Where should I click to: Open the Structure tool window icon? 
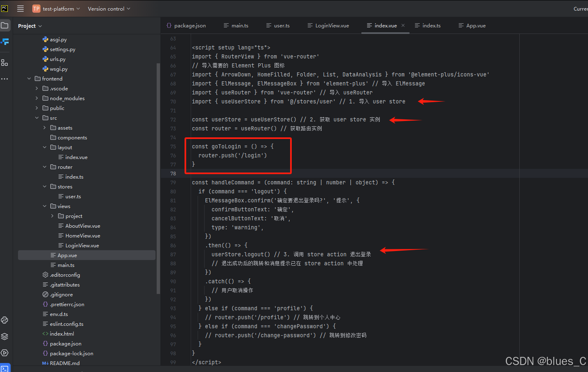tap(5, 63)
